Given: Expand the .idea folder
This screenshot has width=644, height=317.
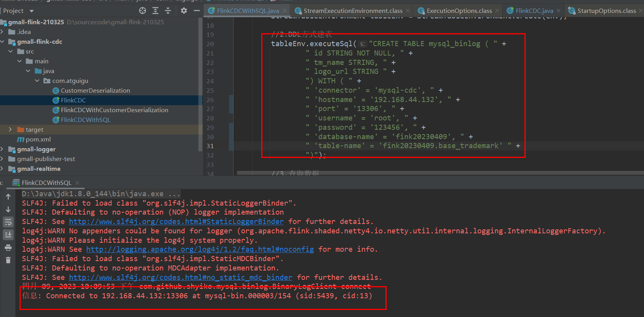Looking at the screenshot, I should coord(2,32).
